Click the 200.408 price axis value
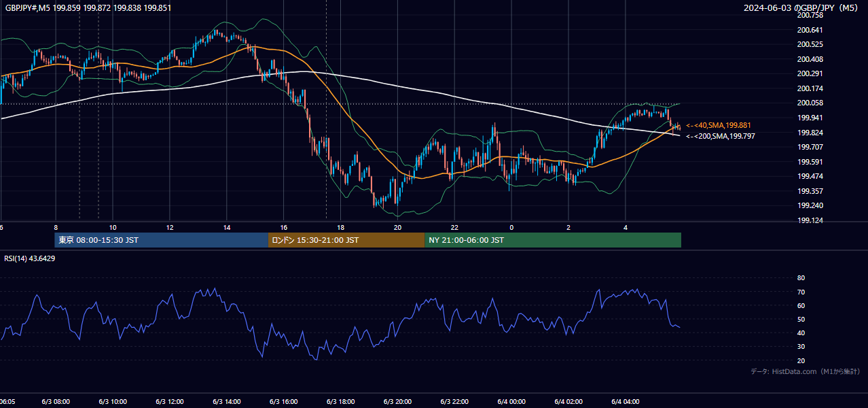Image resolution: width=868 pixels, height=408 pixels. tap(810, 59)
